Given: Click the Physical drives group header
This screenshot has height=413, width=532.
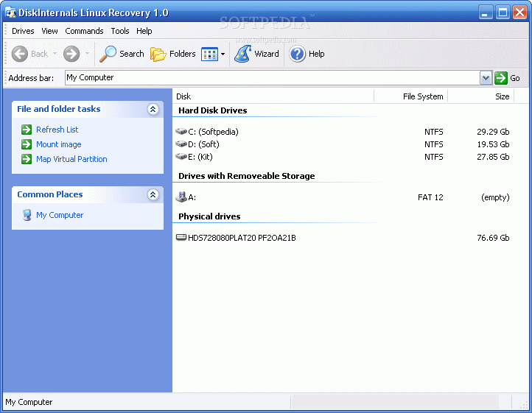Looking at the screenshot, I should tap(209, 216).
